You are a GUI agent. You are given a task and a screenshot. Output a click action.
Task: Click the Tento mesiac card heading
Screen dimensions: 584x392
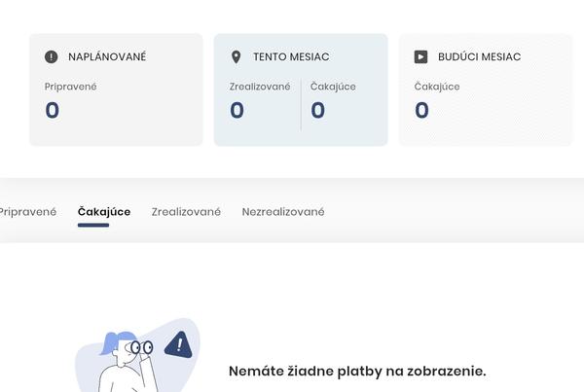coord(289,57)
